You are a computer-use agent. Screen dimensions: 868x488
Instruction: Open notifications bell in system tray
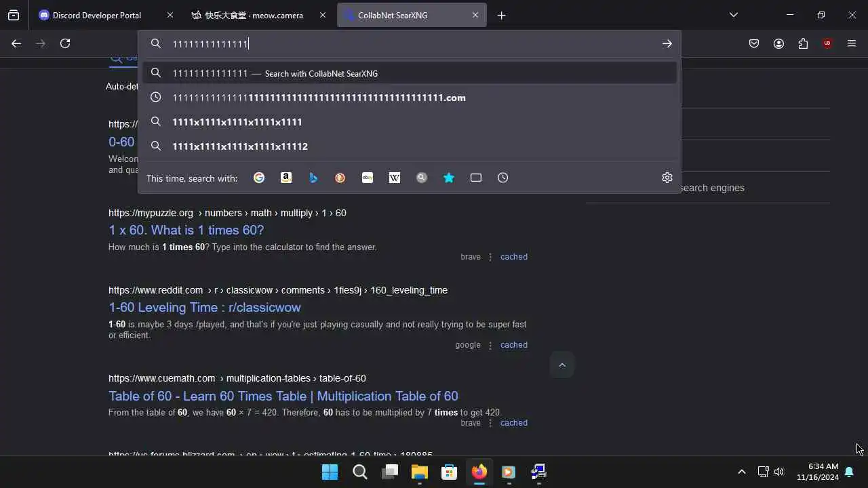tap(849, 472)
